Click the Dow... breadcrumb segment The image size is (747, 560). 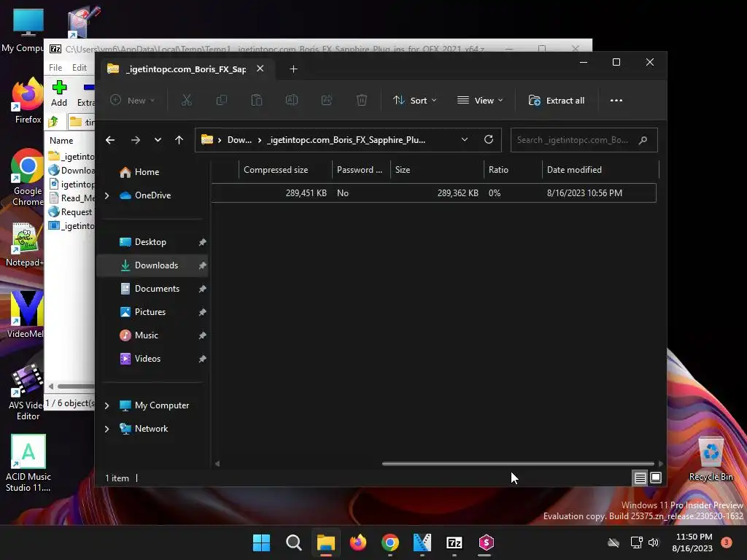click(x=239, y=140)
